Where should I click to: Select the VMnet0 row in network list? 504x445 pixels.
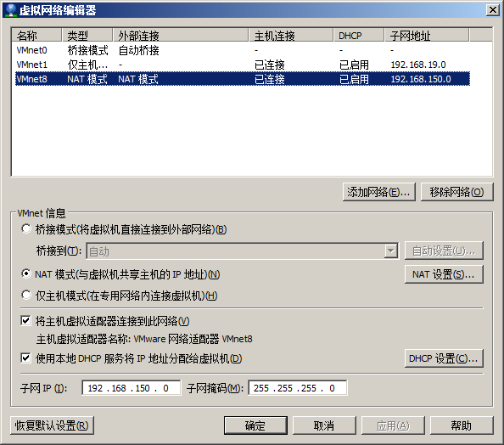click(x=243, y=50)
